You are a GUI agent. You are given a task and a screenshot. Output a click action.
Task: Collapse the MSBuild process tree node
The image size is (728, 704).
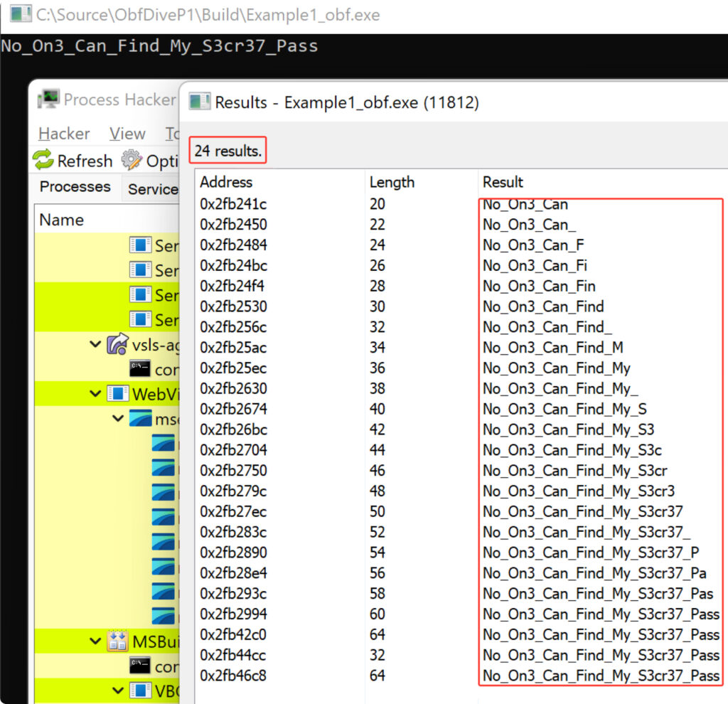(x=95, y=642)
